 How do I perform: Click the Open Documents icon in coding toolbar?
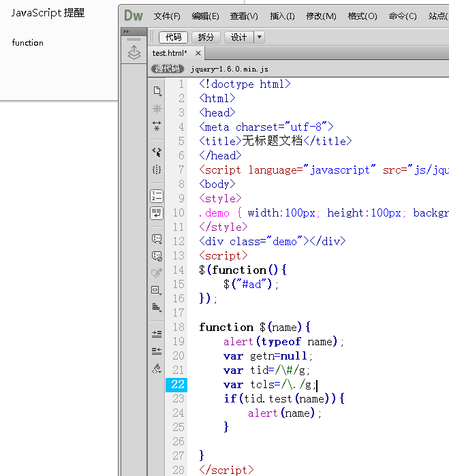pyautogui.click(x=157, y=91)
